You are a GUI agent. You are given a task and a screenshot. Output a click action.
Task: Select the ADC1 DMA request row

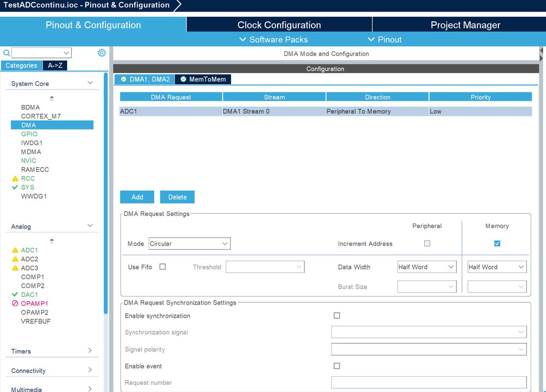coord(326,111)
